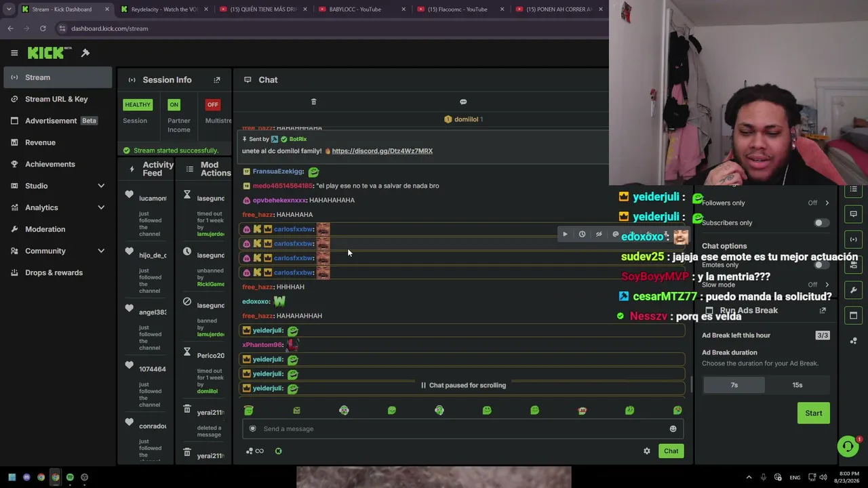Click the green Chat send button

pos(671,451)
